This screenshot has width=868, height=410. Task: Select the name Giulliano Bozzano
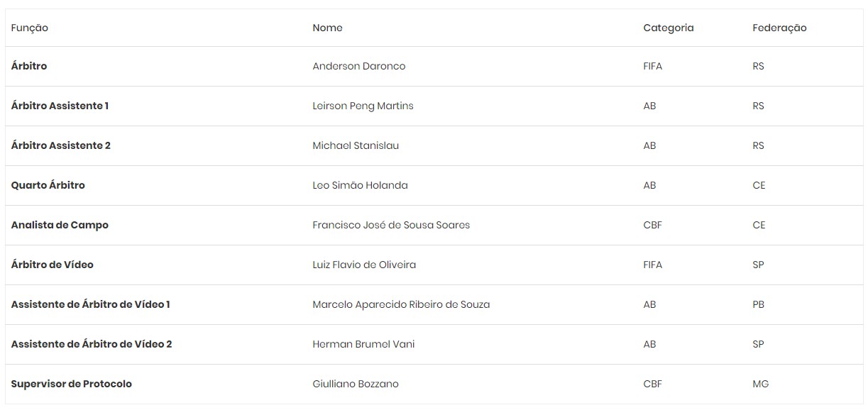tap(356, 384)
